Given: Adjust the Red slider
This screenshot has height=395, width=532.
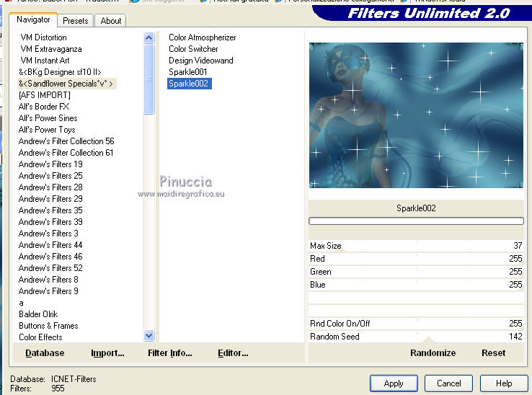Looking at the screenshot, I should [416, 259].
